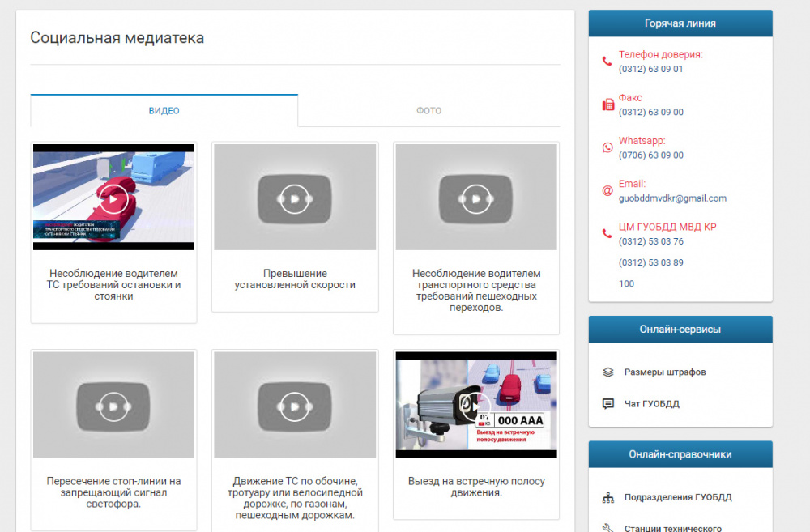Play the parking violation video
The height and width of the screenshot is (532, 810).
[113, 198]
